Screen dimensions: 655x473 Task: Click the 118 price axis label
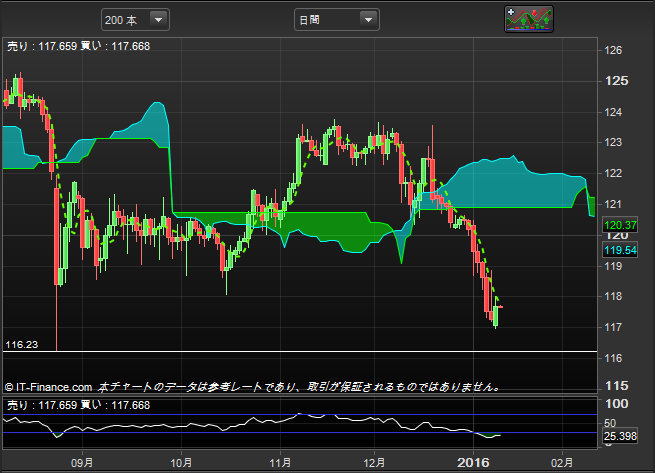coord(613,296)
